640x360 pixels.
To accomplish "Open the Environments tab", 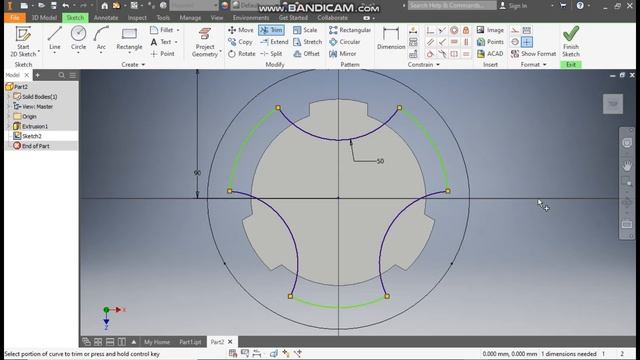I will pyautogui.click(x=251, y=18).
